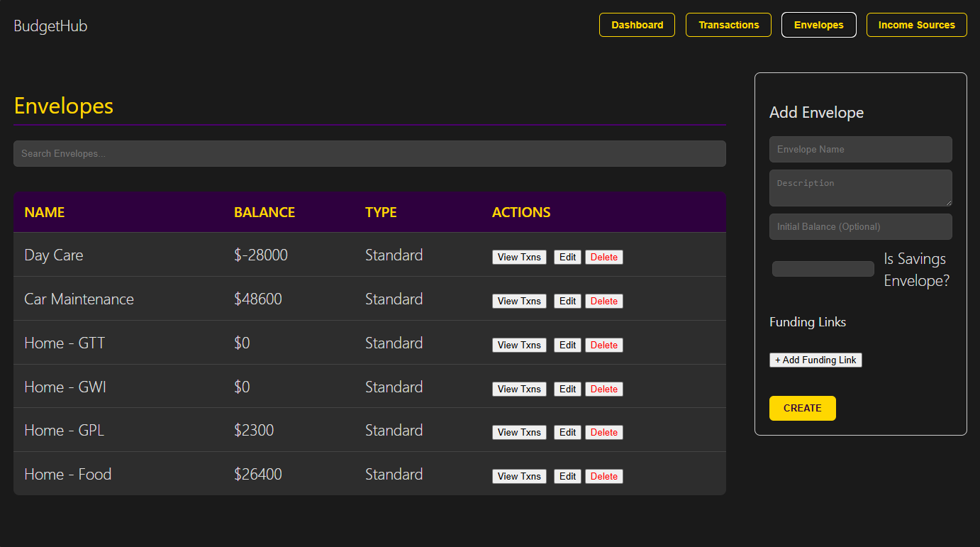View Txns for Home - GTT
980x547 pixels.
pos(519,346)
